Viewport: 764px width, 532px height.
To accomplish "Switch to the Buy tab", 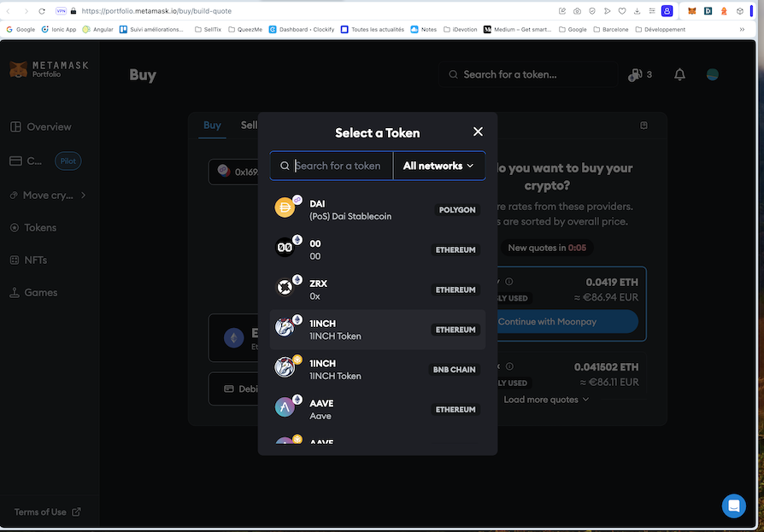I will [x=212, y=126].
